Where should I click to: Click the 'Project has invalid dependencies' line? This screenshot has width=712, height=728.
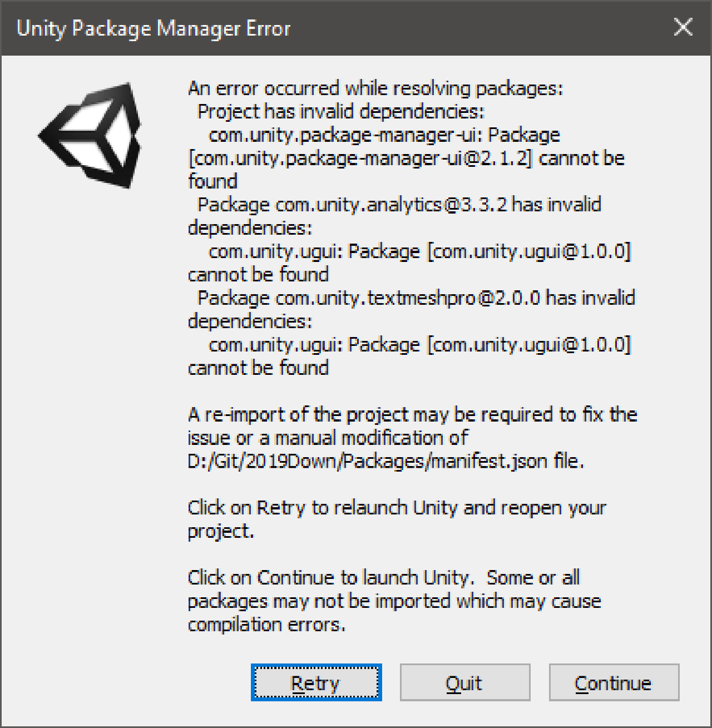click(341, 112)
